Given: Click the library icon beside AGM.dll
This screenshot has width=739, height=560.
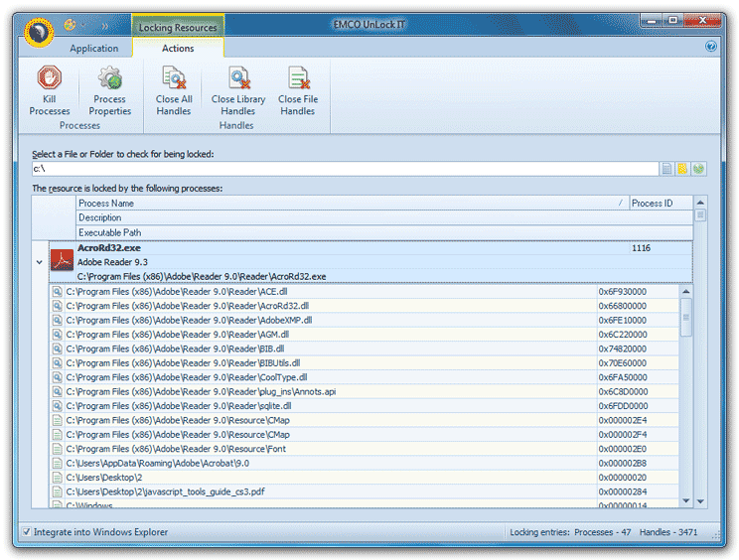Looking at the screenshot, I should coord(57,335).
